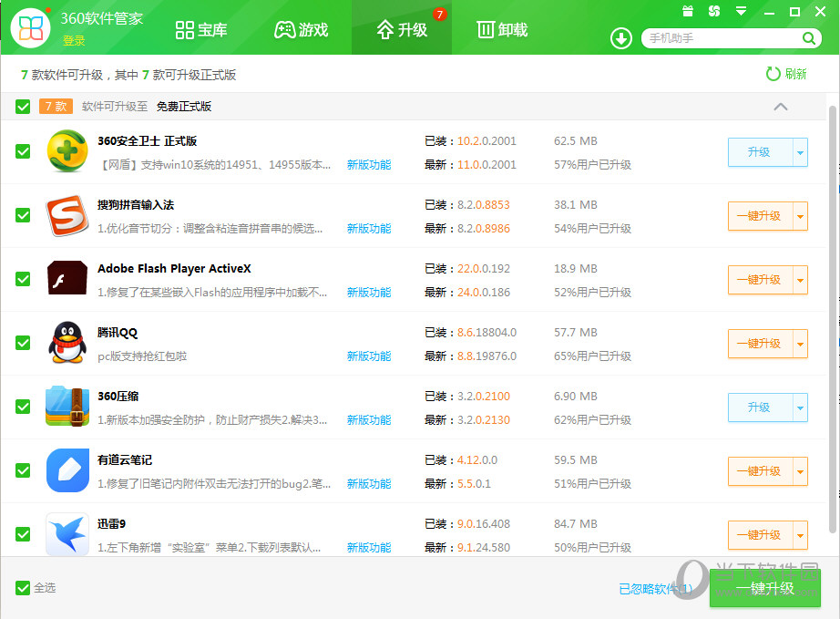This screenshot has width=840, height=619.
Task: Open the 有道云笔记 app icon
Action: point(67,470)
